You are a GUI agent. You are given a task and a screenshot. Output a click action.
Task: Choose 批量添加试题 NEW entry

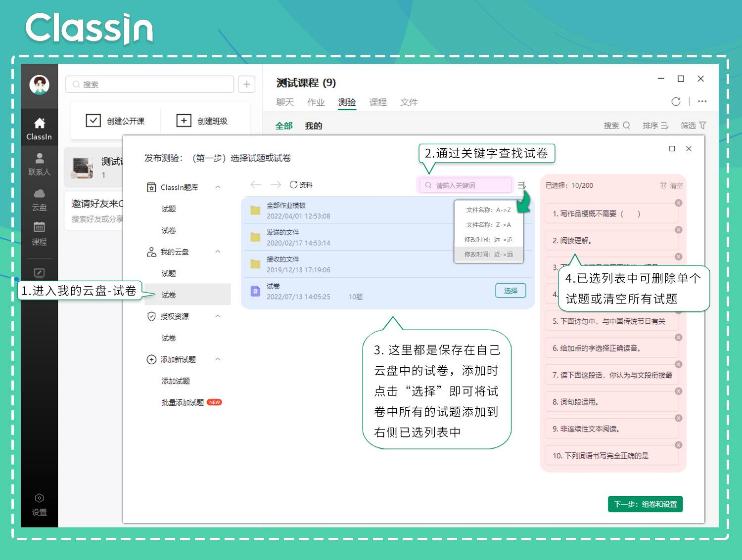tap(191, 402)
